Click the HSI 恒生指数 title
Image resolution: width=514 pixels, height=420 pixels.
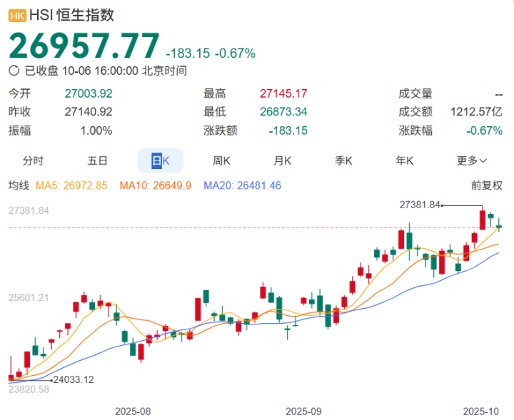coord(72,16)
